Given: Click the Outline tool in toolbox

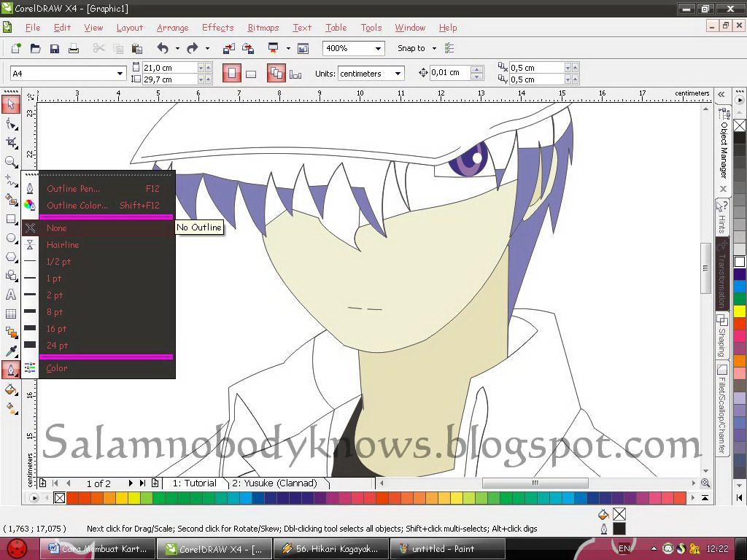Looking at the screenshot, I should point(11,370).
